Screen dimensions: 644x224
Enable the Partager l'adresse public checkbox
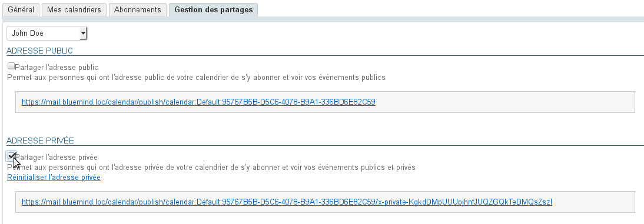[11, 66]
